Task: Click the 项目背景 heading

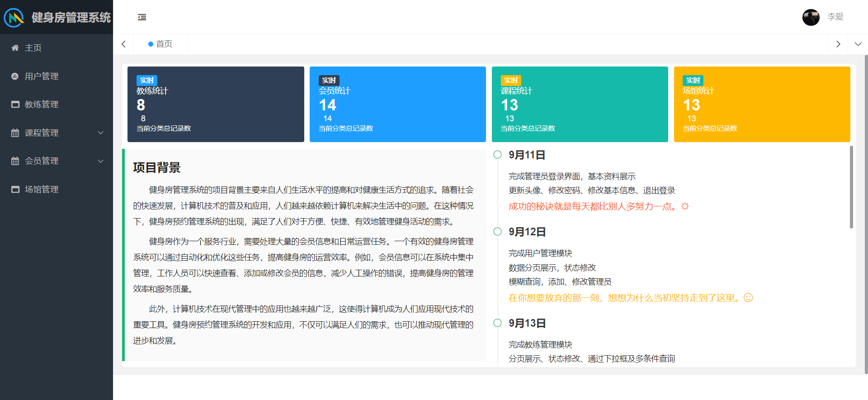Action: [x=157, y=167]
